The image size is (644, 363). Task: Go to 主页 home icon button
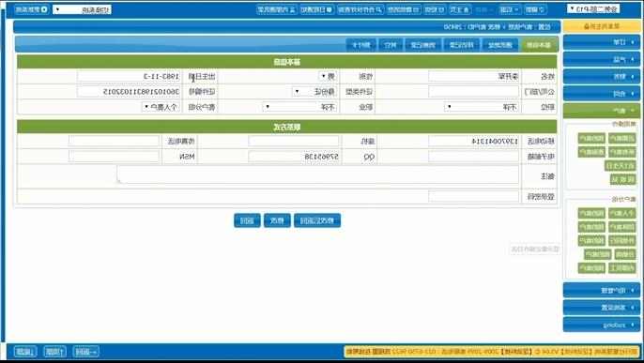click(x=460, y=9)
